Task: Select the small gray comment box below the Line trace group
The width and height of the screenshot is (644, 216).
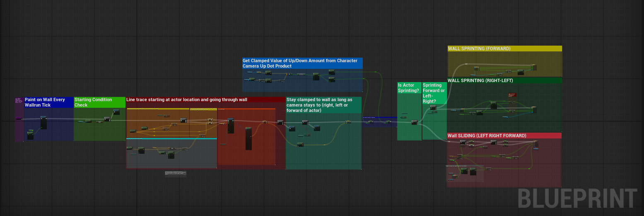Action: (175, 174)
